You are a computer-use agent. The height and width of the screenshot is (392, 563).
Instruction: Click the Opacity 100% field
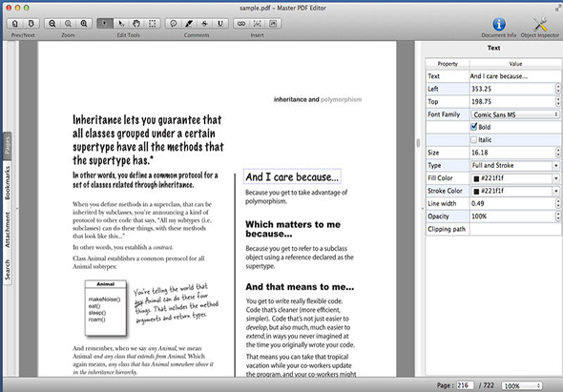(512, 217)
